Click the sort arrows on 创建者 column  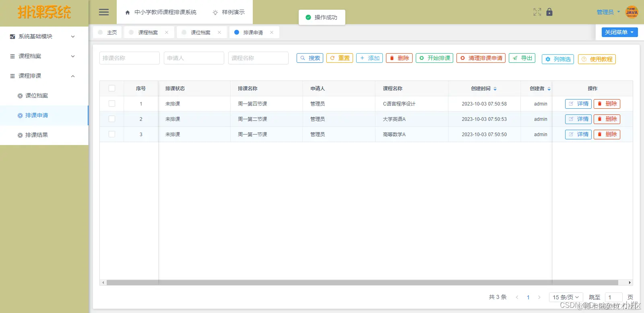pos(549,89)
